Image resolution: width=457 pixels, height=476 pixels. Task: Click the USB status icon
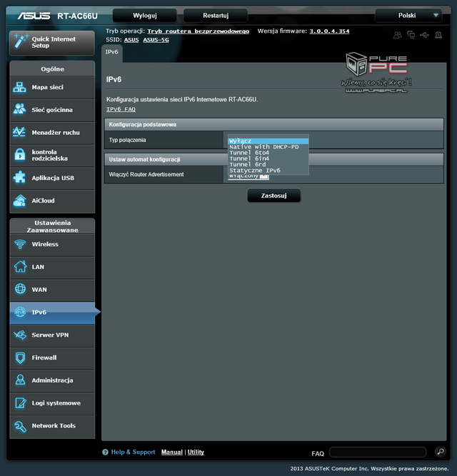click(x=424, y=35)
